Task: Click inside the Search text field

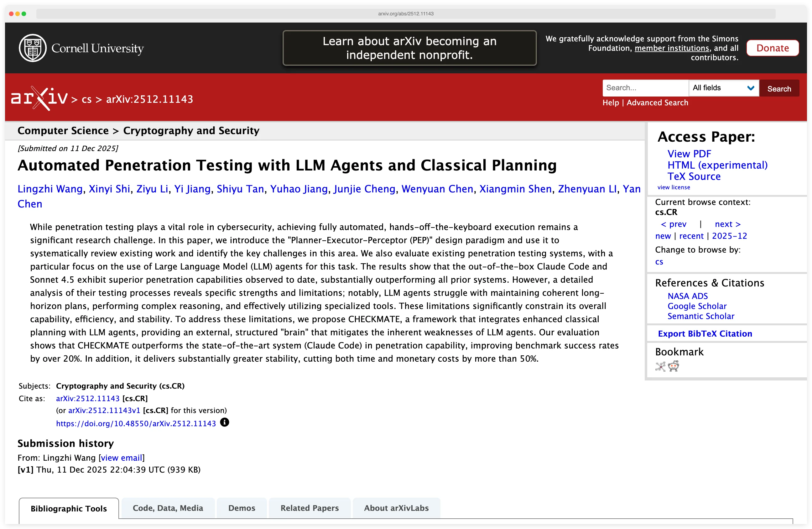Action: click(x=645, y=88)
